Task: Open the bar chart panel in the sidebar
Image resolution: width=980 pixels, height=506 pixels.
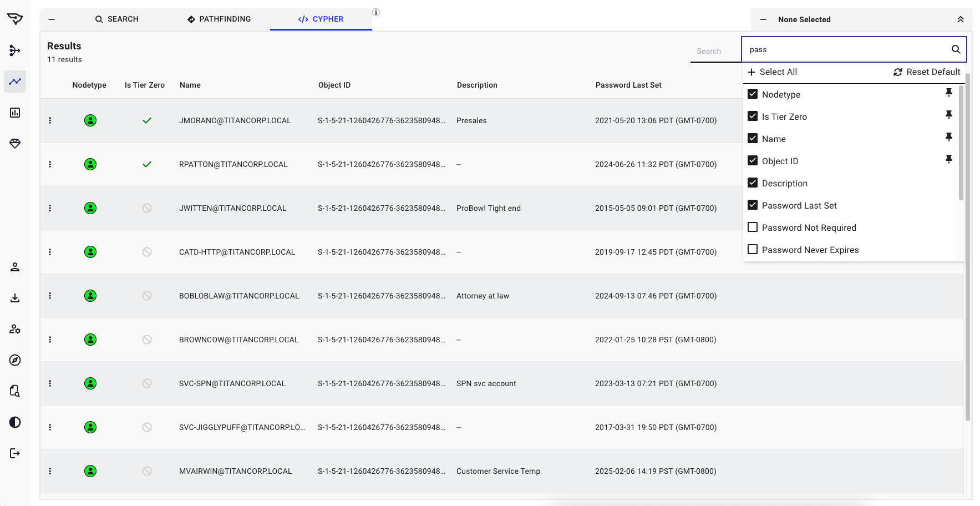Action: coord(15,113)
